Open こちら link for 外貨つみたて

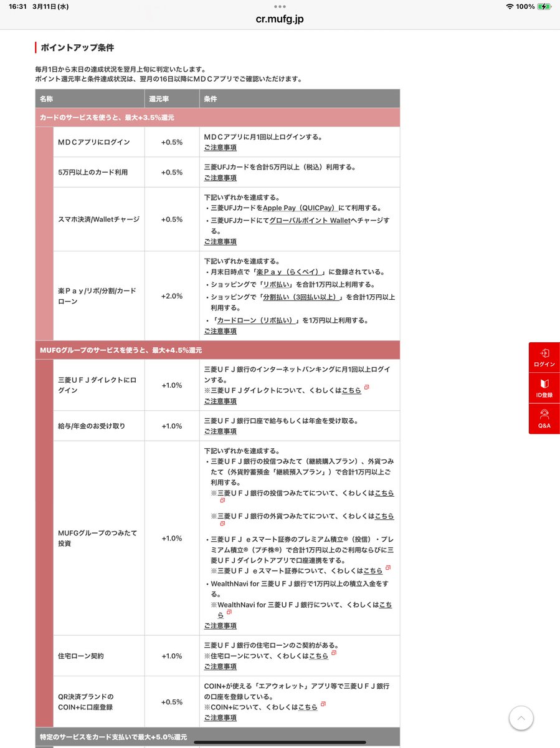384,516
